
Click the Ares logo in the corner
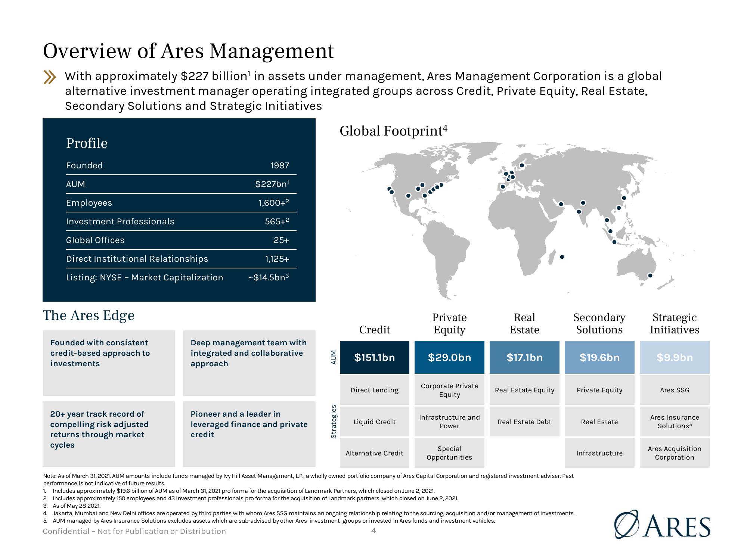[662, 524]
